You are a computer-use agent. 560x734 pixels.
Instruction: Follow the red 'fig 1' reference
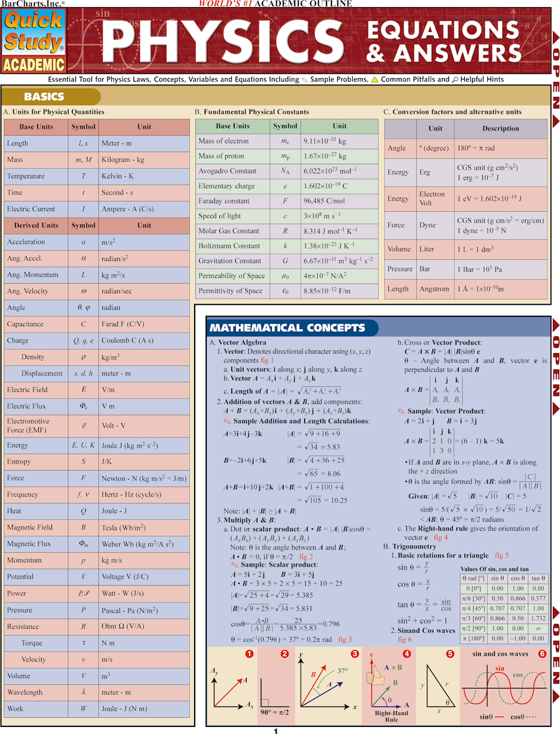point(267,361)
